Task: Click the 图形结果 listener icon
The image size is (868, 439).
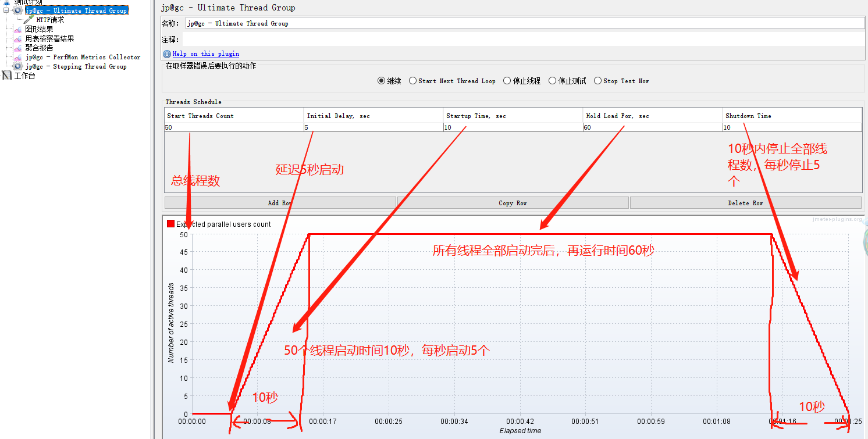Action: 18,29
